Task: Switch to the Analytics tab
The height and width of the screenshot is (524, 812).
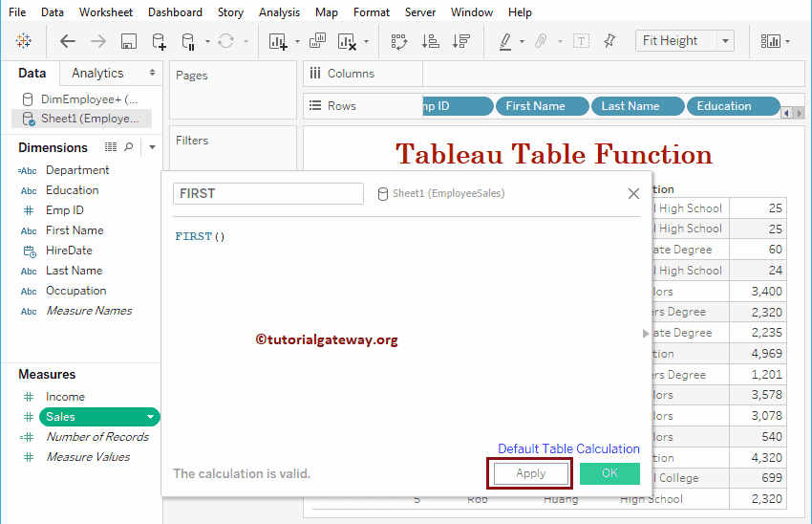Action: tap(97, 73)
